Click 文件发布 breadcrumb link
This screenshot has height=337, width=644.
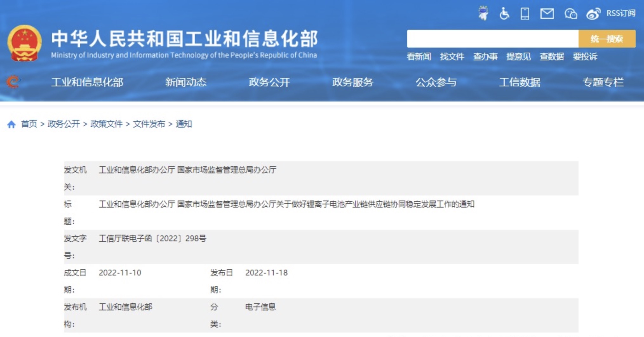tap(149, 124)
